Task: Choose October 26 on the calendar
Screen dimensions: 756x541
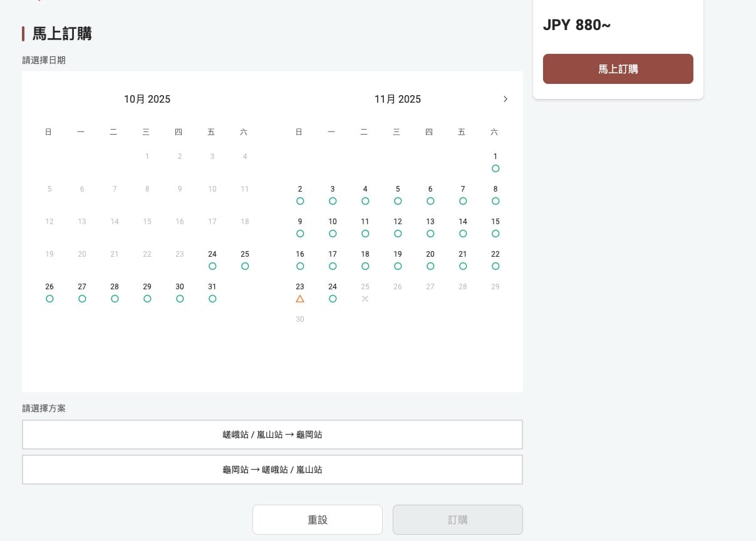Action: (x=49, y=292)
